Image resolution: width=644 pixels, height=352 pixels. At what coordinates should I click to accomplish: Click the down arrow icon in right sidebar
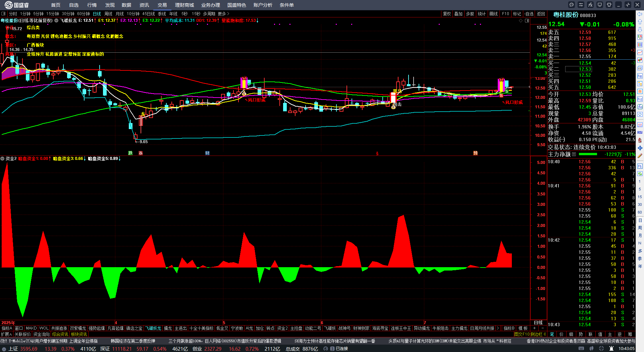click(x=640, y=30)
